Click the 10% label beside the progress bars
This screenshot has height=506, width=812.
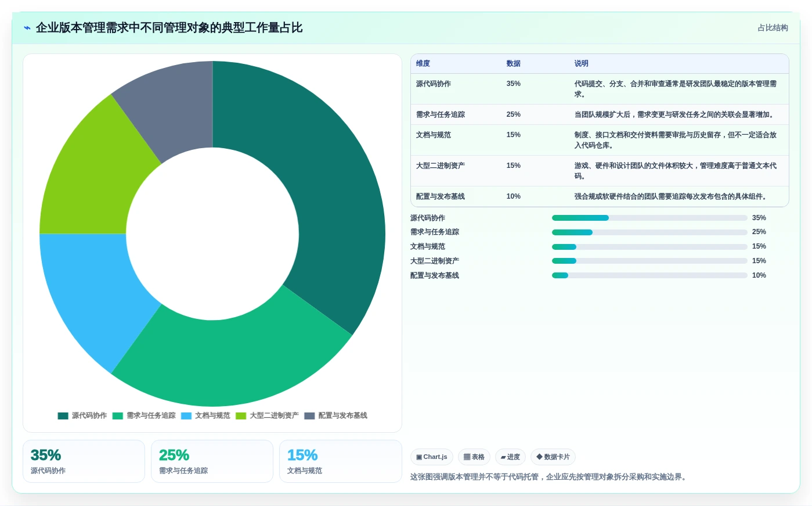coord(759,275)
